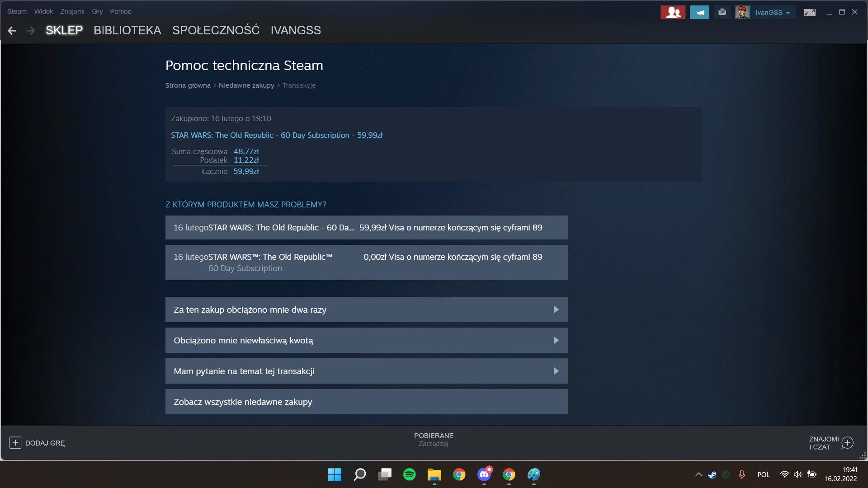Open the Wi-Fi network tray icon
Viewport: 868px width, 488px height.
(785, 474)
